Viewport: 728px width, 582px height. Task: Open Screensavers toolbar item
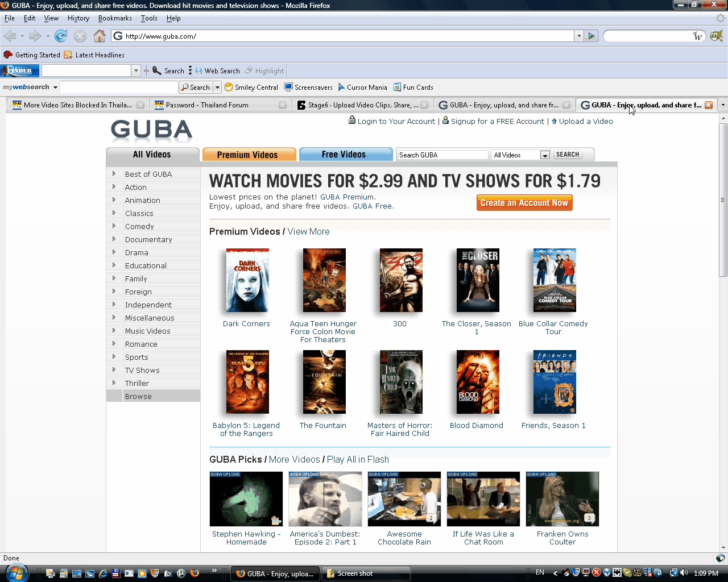tap(308, 87)
